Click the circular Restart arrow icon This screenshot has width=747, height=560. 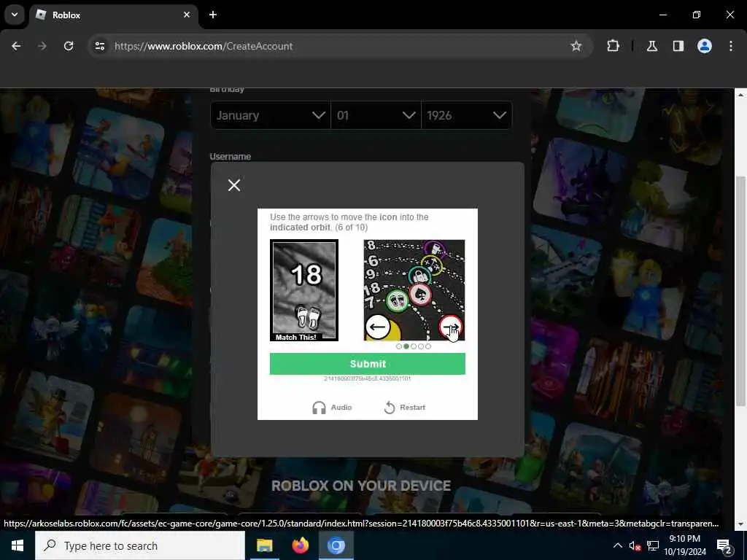tap(390, 408)
